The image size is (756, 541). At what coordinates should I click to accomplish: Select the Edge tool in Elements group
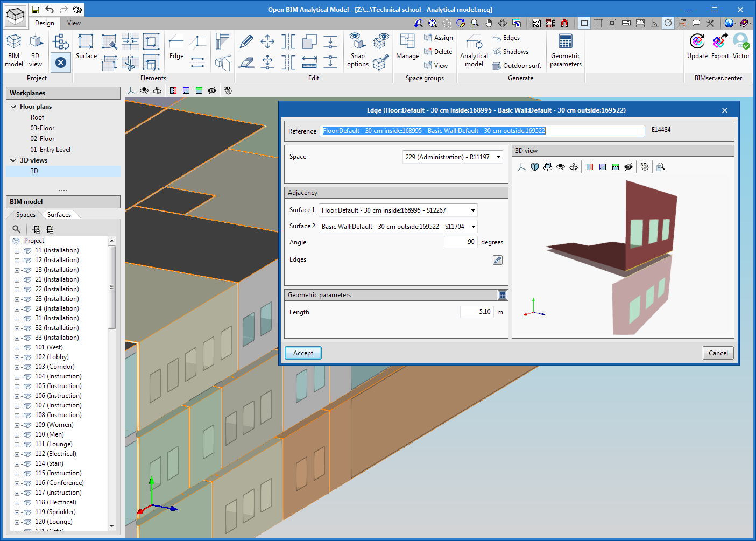[x=175, y=46]
